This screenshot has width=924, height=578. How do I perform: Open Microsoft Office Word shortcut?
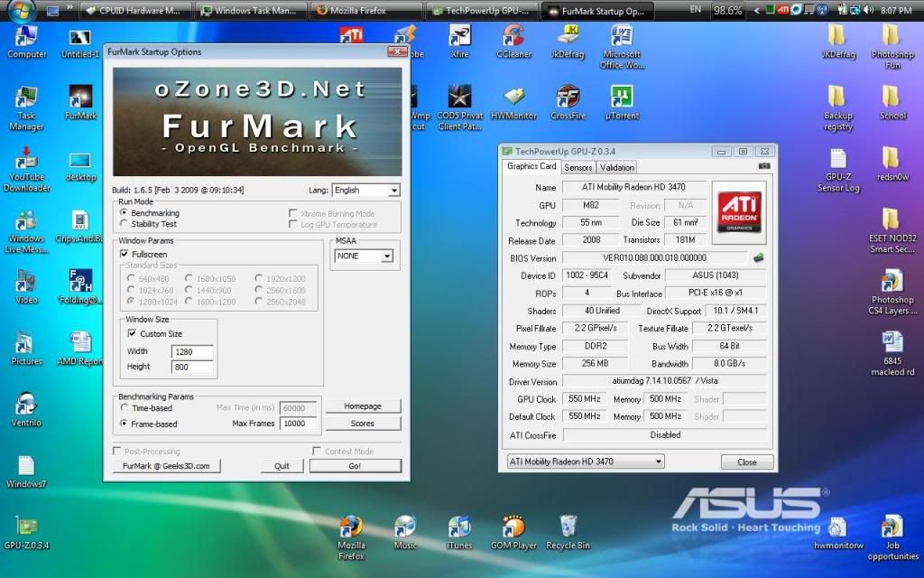coord(623,47)
